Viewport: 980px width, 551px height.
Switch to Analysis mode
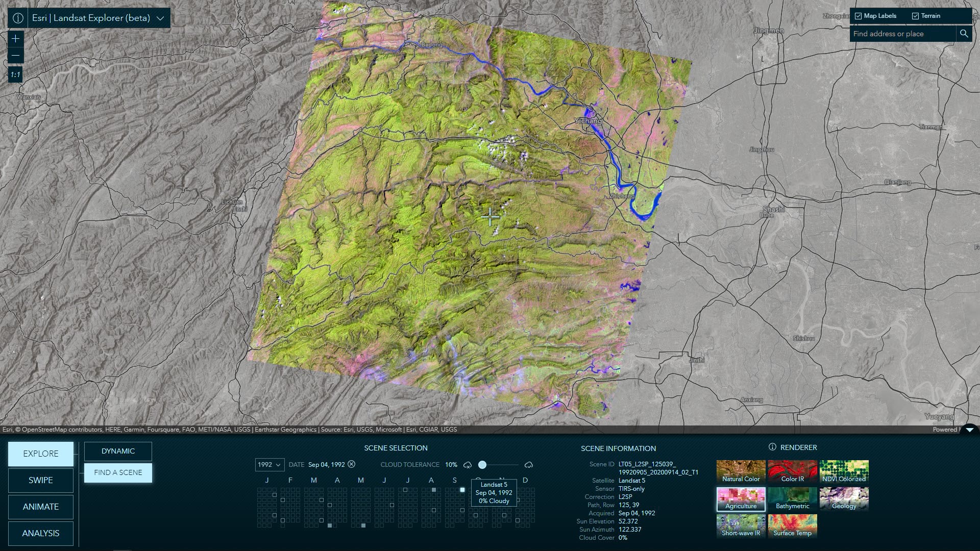(41, 533)
